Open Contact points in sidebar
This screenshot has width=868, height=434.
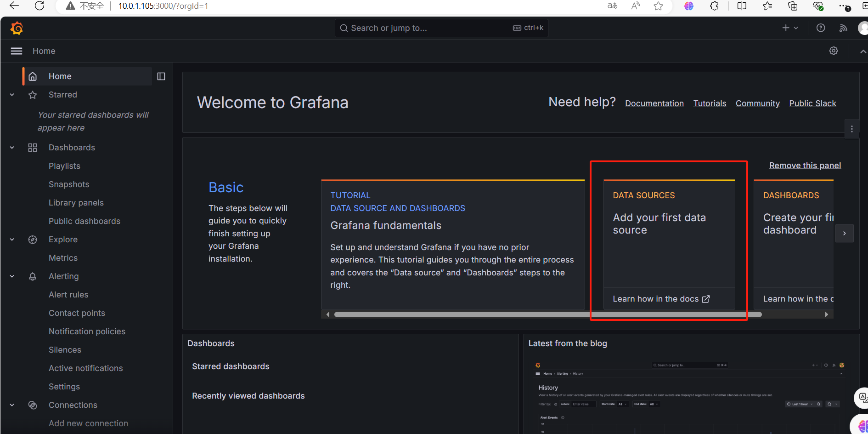[77, 313]
